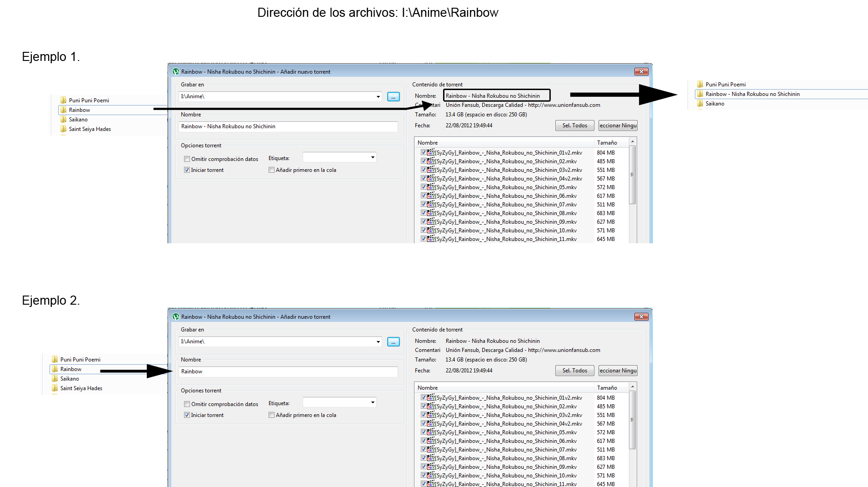Click the MKV icon next to Shichinin_01v2.mkv
The image size is (868, 487).
pyautogui.click(x=430, y=153)
